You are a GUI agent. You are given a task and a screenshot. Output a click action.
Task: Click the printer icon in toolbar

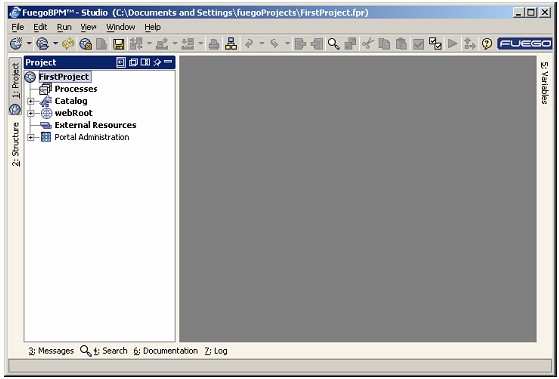(214, 44)
